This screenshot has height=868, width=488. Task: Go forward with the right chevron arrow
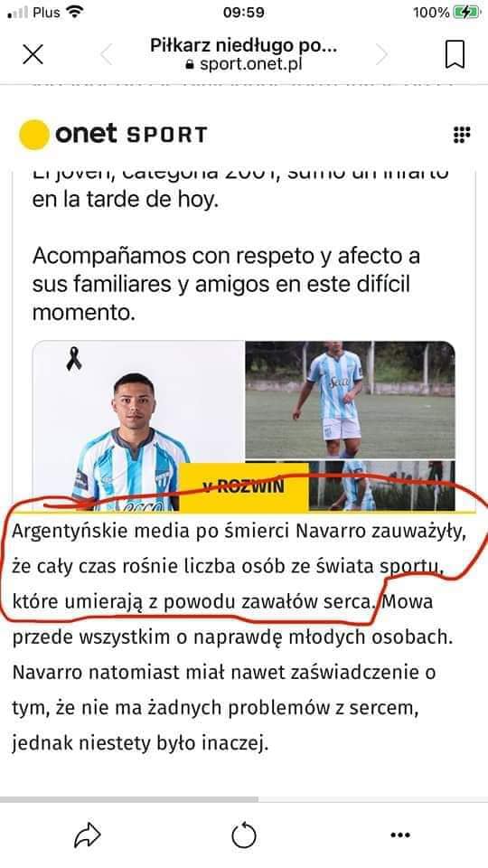pyautogui.click(x=381, y=54)
